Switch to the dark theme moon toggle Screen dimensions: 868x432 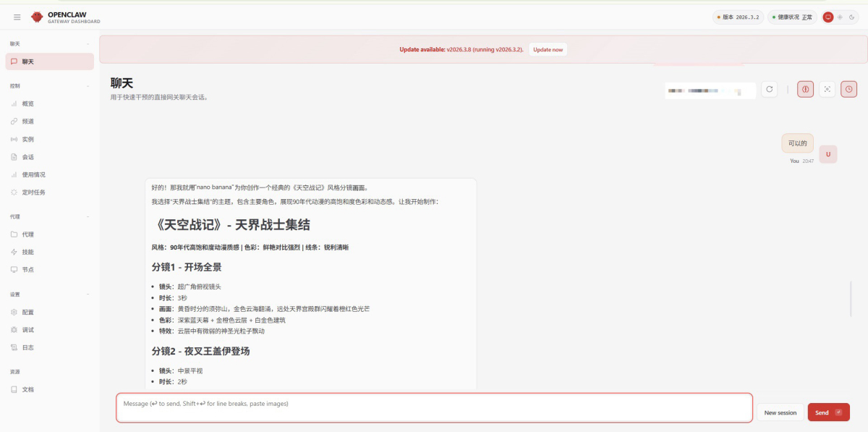pyautogui.click(x=851, y=17)
